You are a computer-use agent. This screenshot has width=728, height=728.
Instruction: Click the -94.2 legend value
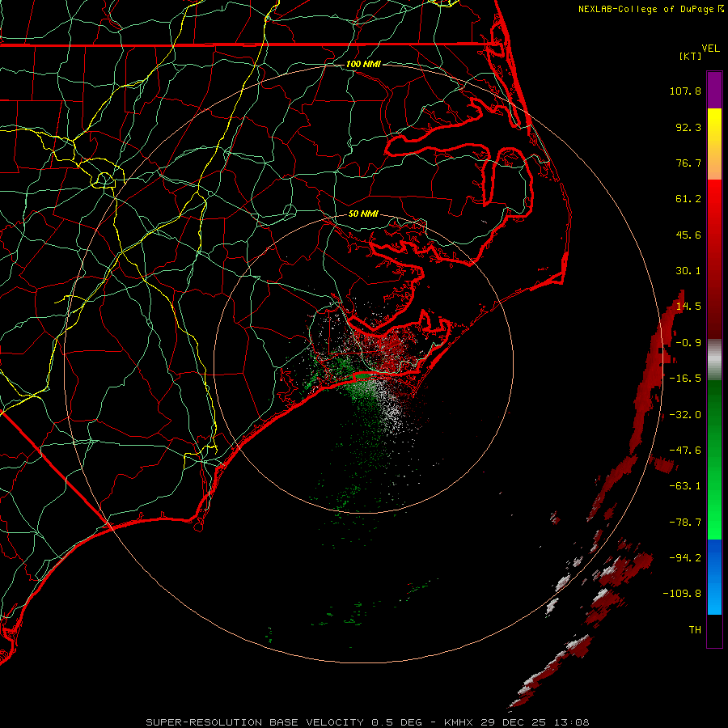pos(685,558)
